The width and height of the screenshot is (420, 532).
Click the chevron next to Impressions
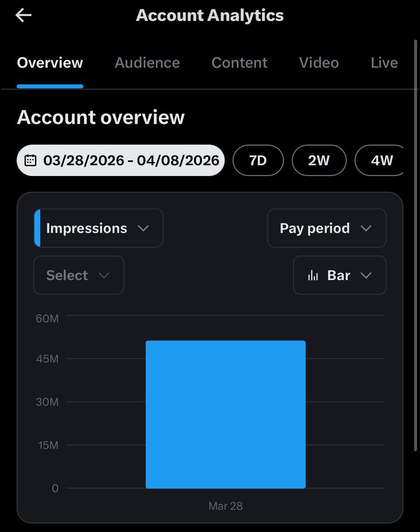(x=143, y=228)
